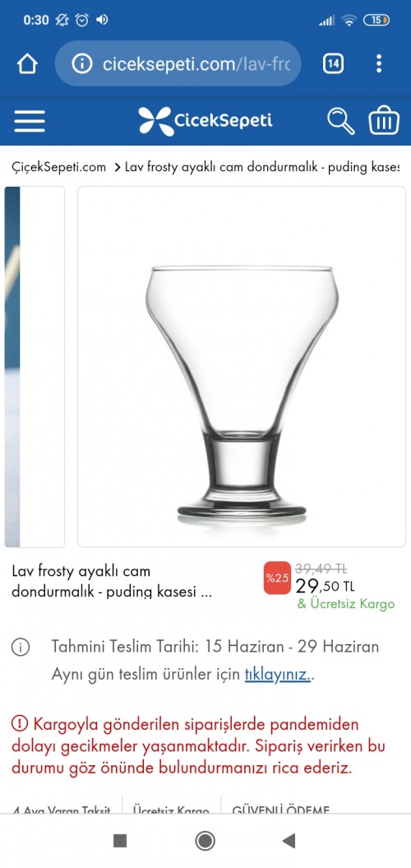Screen dimensions: 411x868
Task: Go to ÇiçekSepeti.com breadcrumb link
Action: click(x=58, y=167)
